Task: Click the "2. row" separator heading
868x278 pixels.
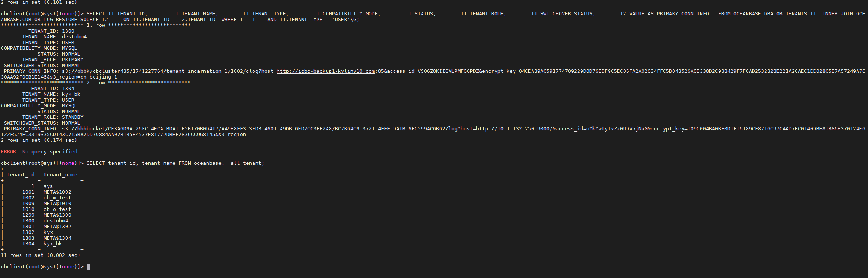Action: 95,83
